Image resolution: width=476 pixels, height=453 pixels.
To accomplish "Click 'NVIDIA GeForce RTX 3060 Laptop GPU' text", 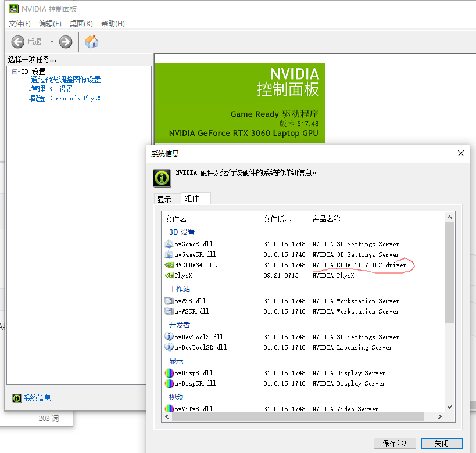I will point(244,133).
